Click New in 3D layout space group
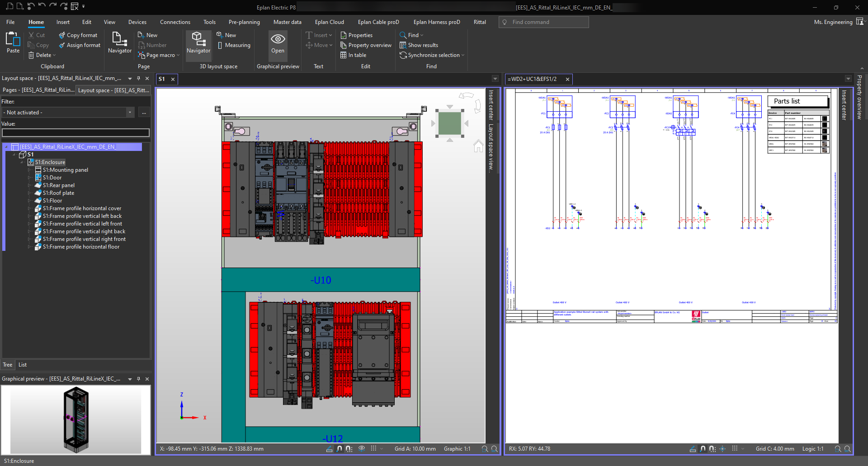Image resolution: width=868 pixels, height=466 pixels. [226, 35]
